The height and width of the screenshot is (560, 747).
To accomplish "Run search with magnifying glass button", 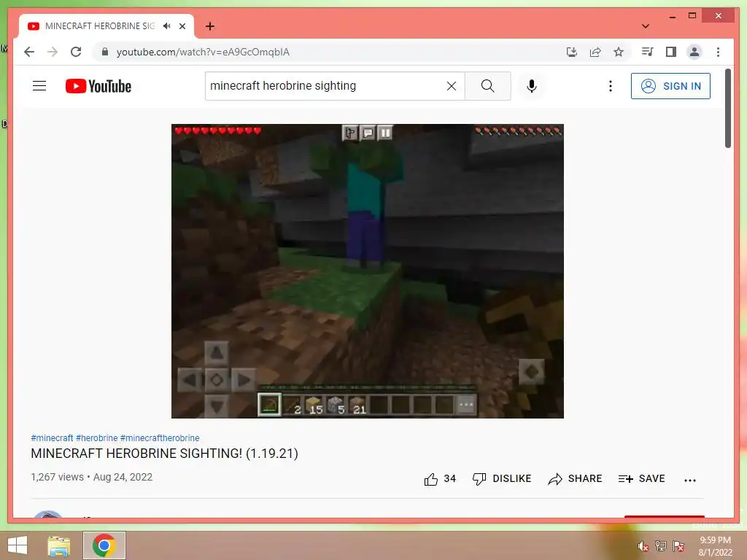I will [487, 86].
